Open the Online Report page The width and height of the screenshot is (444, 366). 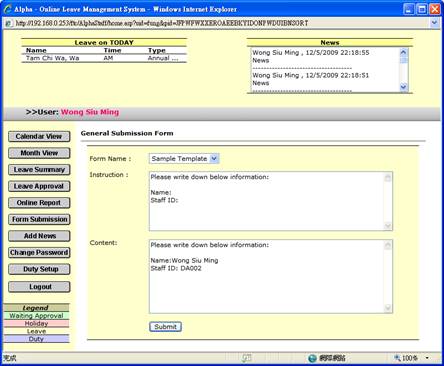click(39, 203)
